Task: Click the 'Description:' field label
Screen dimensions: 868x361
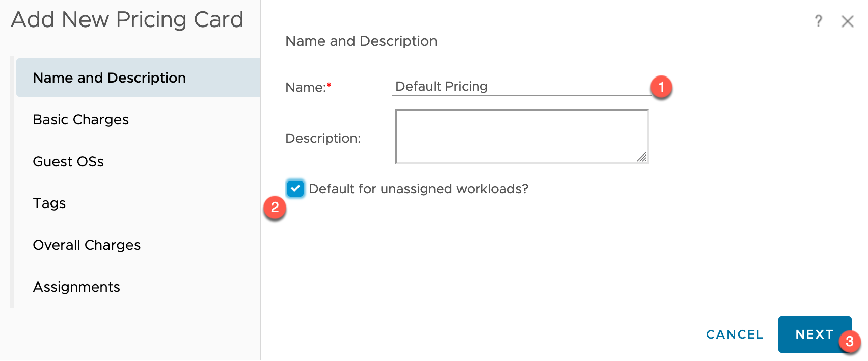Action: (323, 138)
